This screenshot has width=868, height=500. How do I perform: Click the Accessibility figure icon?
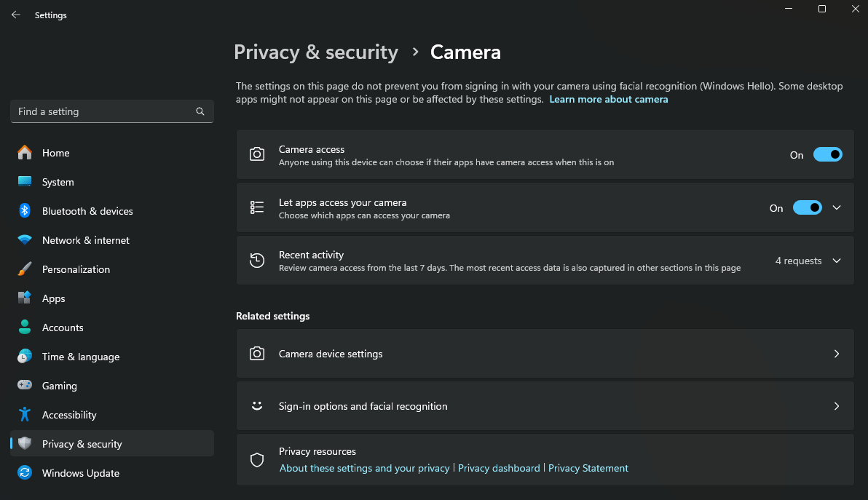[25, 415]
